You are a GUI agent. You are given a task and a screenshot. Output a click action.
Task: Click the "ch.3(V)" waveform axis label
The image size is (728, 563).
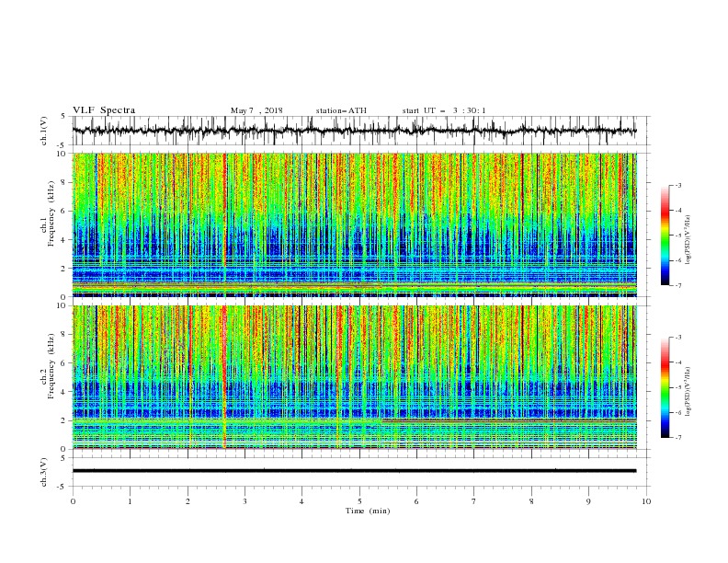(x=44, y=472)
